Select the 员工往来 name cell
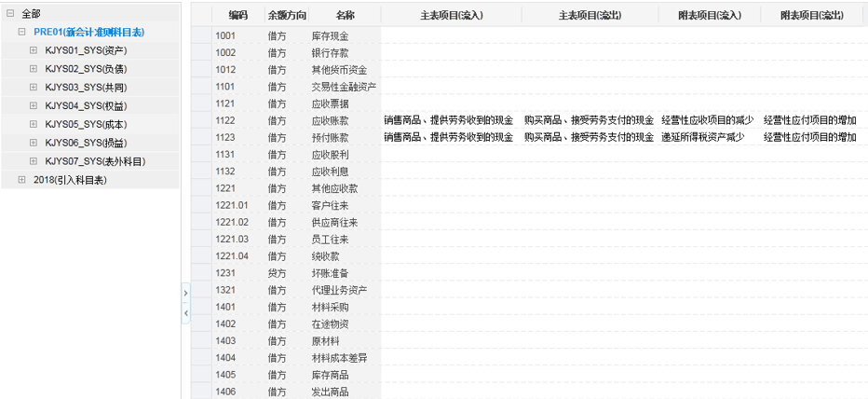Image resolution: width=868 pixels, height=399 pixels. 345,239
